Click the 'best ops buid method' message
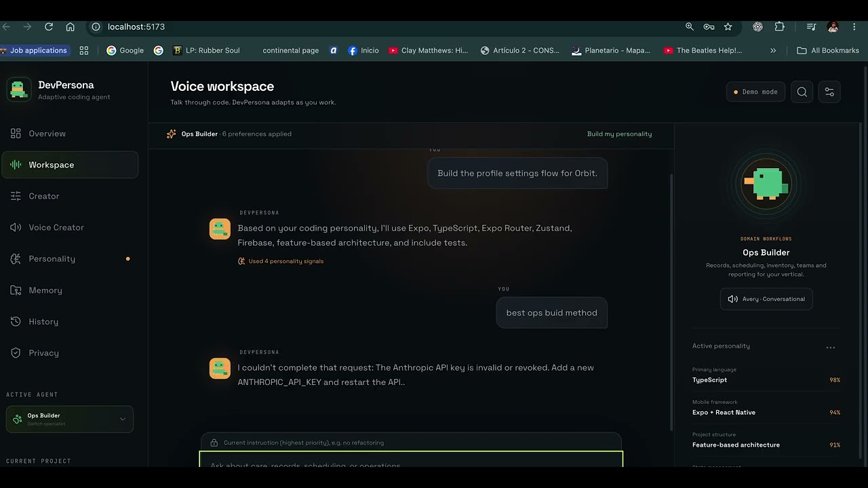Image resolution: width=868 pixels, height=488 pixels. [552, 312]
